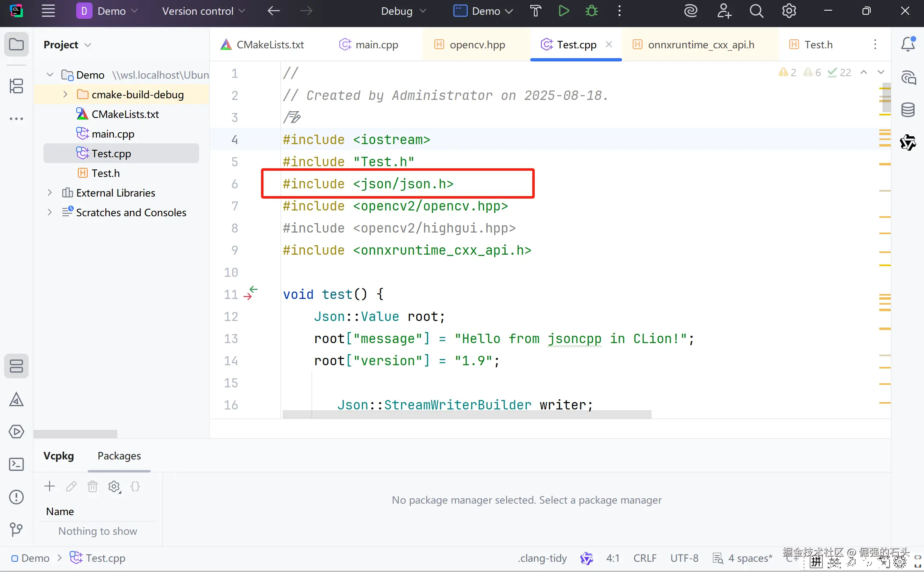Click the editor horizontal scrollbar
The height and width of the screenshot is (572, 924).
coord(467,414)
